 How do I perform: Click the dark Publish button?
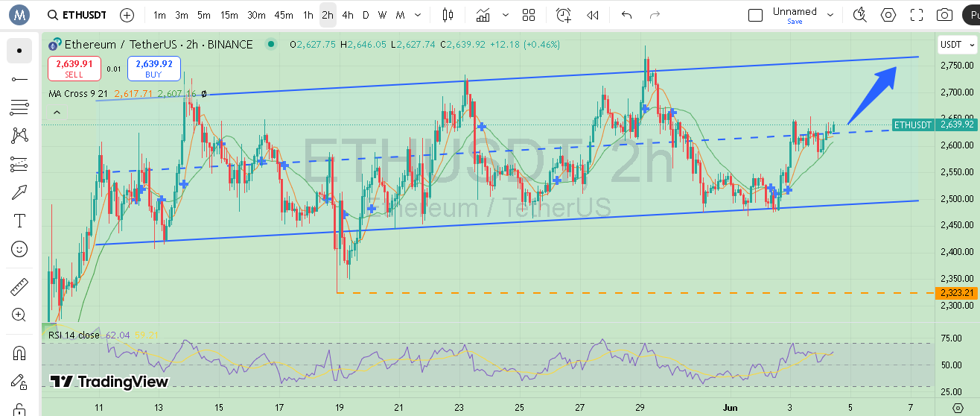click(x=973, y=15)
